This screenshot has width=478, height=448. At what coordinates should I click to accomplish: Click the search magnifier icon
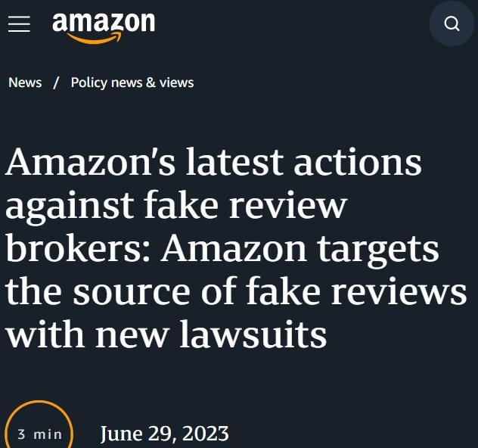pyautogui.click(x=452, y=23)
